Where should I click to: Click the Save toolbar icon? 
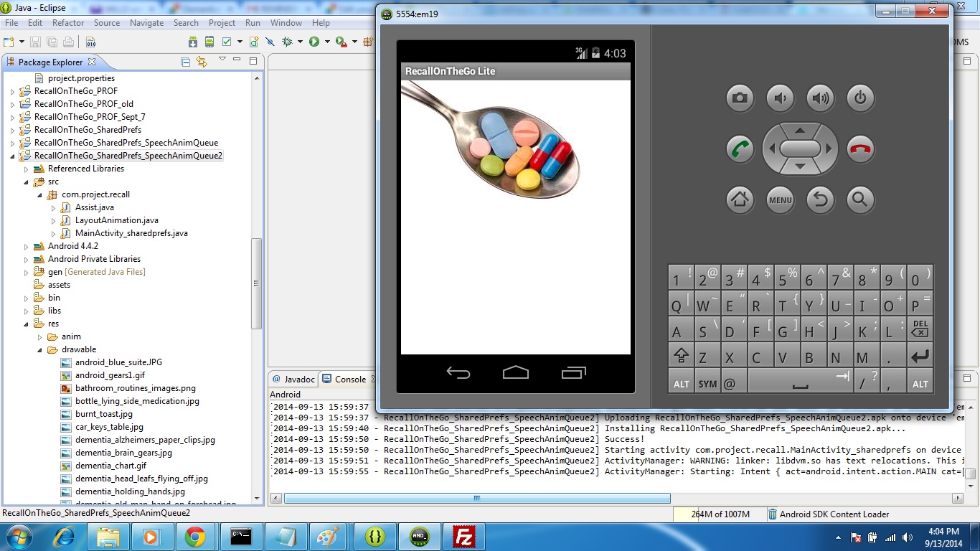point(35,42)
